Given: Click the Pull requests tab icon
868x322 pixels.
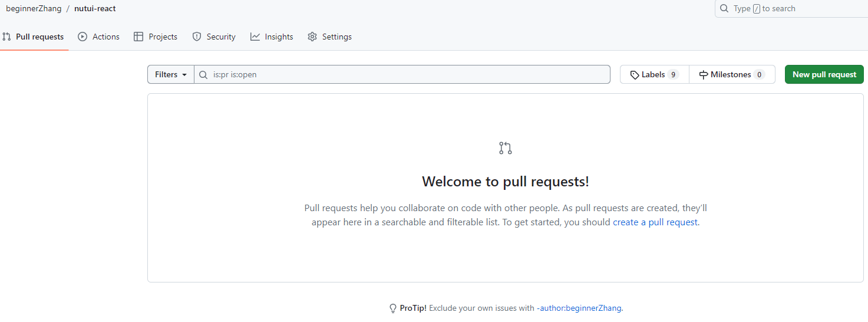Looking at the screenshot, I should (x=6, y=37).
